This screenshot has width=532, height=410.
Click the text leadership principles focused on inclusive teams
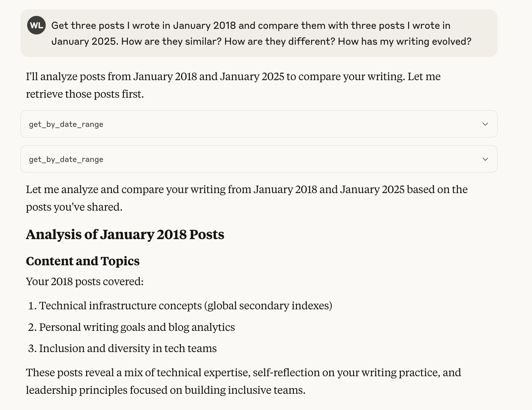pos(166,390)
